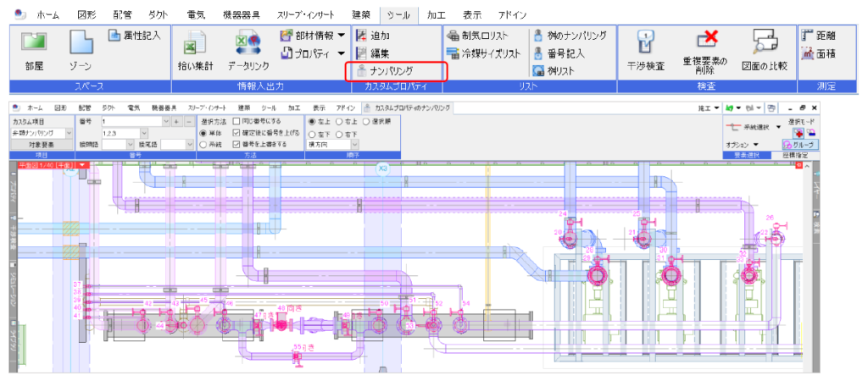Open the 施工 mode dropdown
Viewport: 868px width, 381px height.
pos(716,108)
